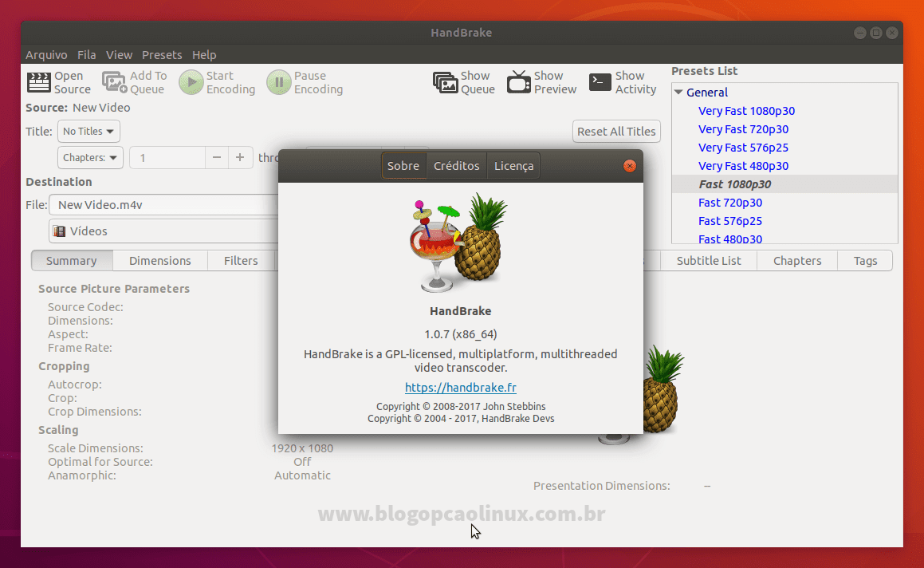Select the Subtitle List tab
Viewport: 924px width, 568px height.
pos(709,261)
